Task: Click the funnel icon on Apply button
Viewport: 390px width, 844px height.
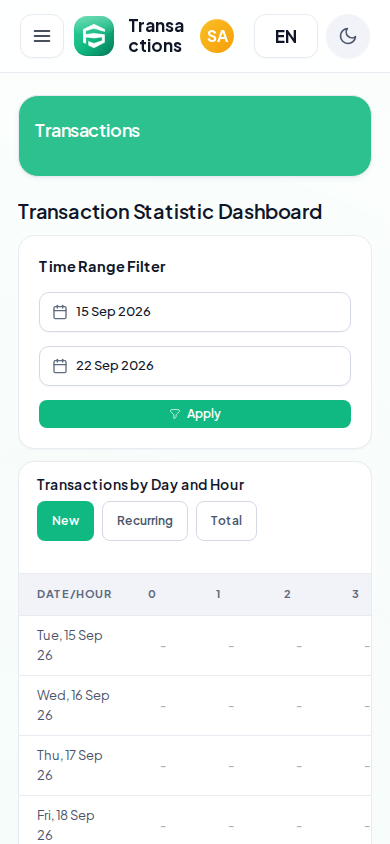Action: click(175, 414)
